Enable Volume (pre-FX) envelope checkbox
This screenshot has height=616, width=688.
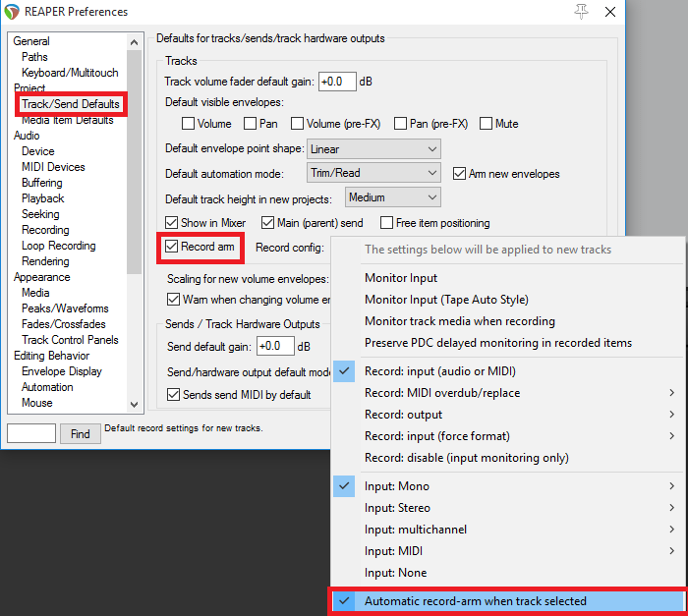(x=297, y=124)
